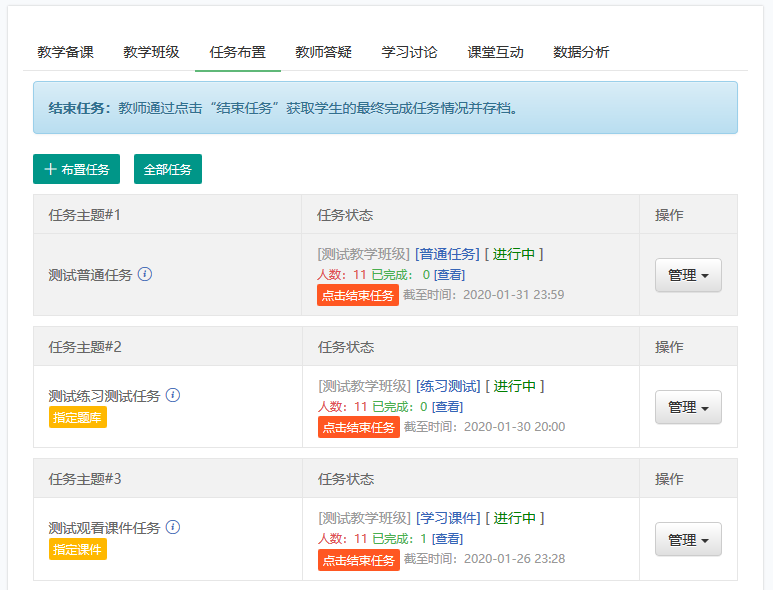This screenshot has width=773, height=590.
Task: Open 管理 dropdown for task #1
Action: pos(688,275)
